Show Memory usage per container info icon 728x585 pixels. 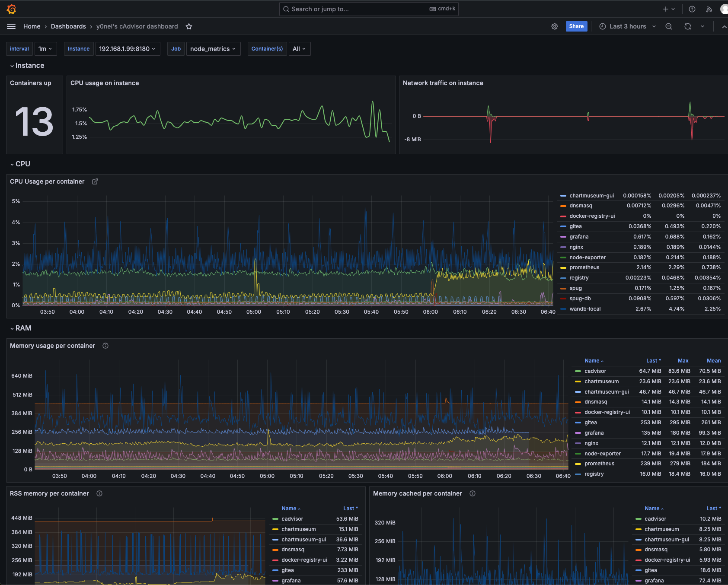pyautogui.click(x=105, y=346)
